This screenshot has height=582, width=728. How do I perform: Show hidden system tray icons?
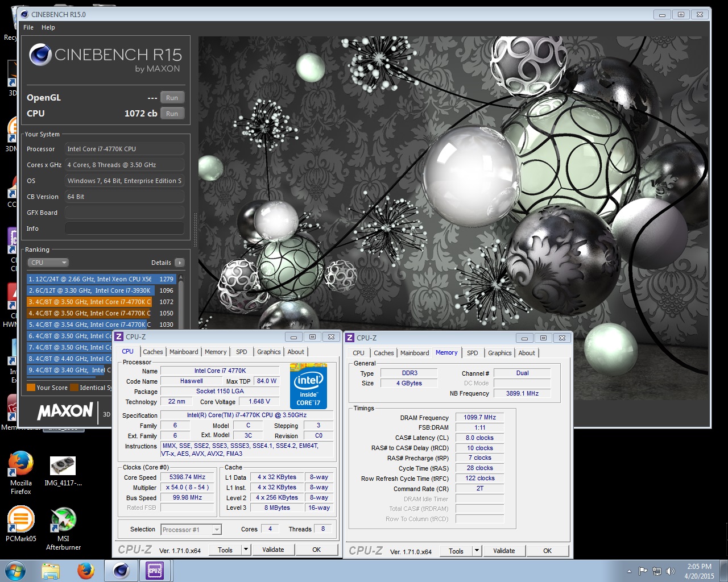pos(629,571)
